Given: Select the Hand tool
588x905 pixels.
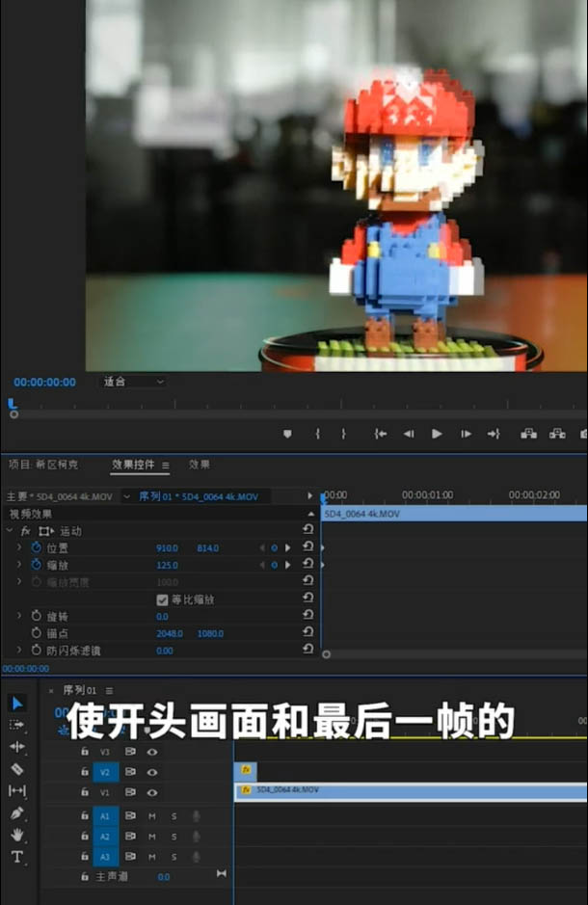Looking at the screenshot, I should 16,835.
